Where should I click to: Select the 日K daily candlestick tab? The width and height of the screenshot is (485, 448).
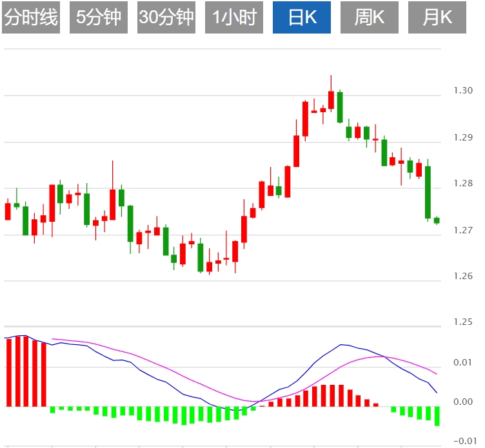(x=302, y=17)
